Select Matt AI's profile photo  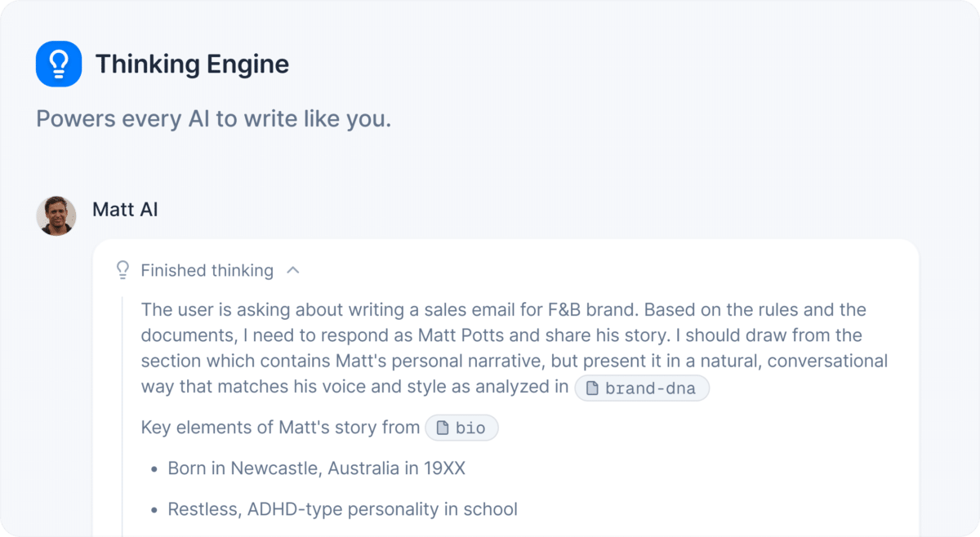(x=56, y=215)
